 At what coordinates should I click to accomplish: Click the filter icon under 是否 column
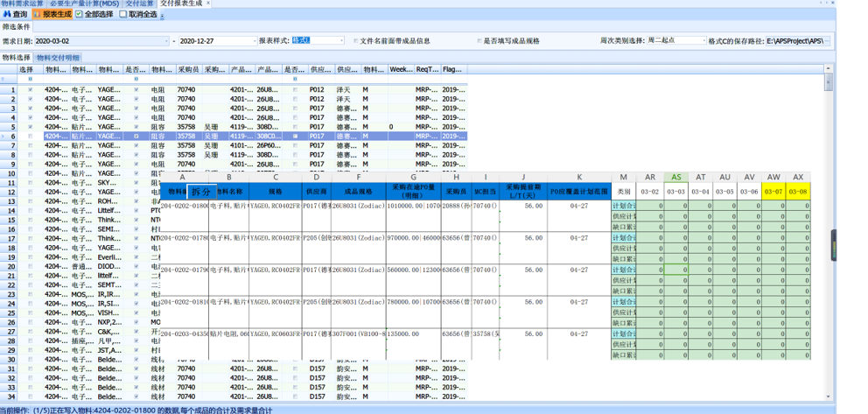[x=136, y=79]
